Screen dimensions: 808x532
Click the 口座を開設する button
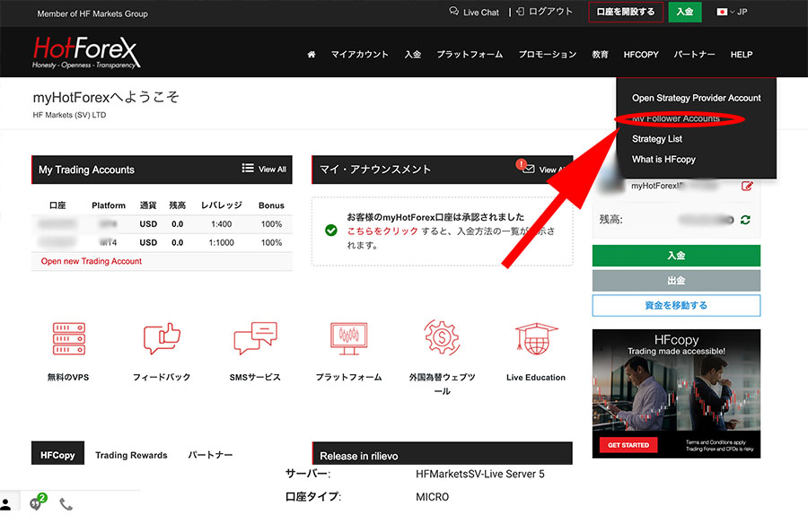[626, 12]
